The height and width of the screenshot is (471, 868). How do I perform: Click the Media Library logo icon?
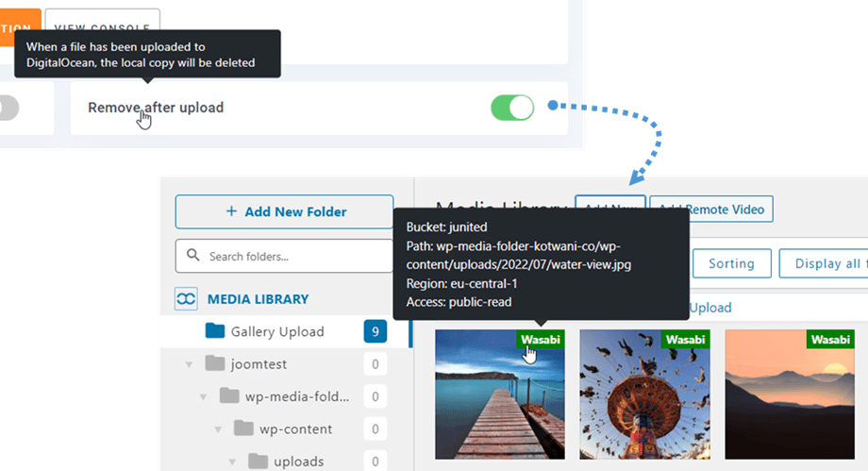tap(187, 299)
